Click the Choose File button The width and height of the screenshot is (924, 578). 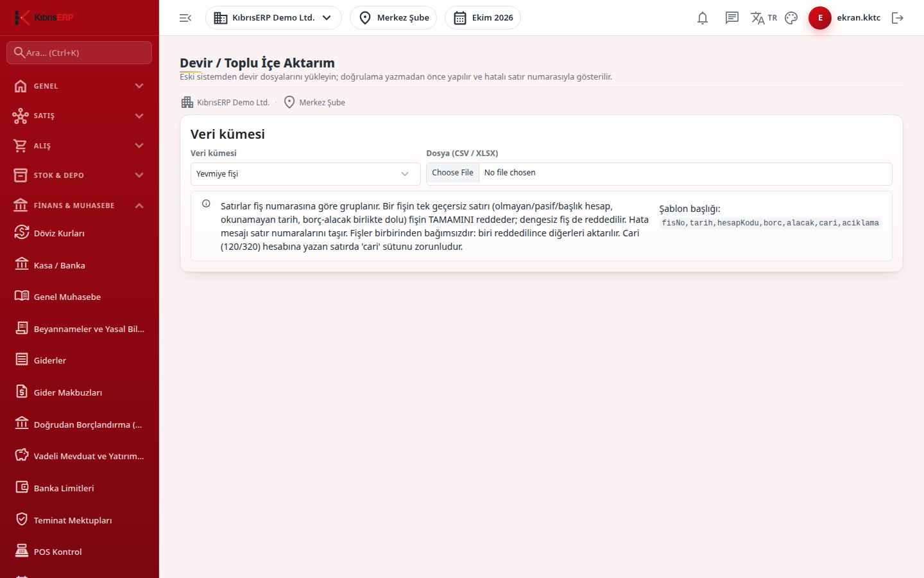(452, 173)
